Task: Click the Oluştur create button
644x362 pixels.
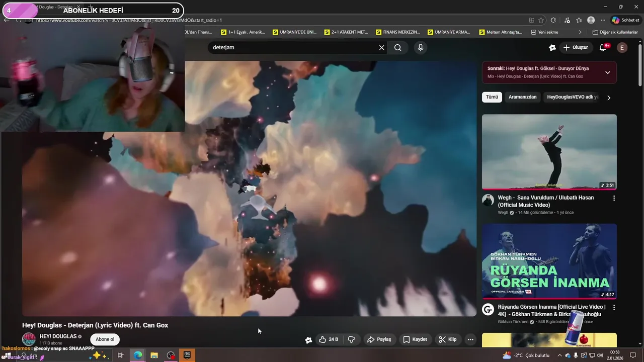Action: tap(575, 47)
